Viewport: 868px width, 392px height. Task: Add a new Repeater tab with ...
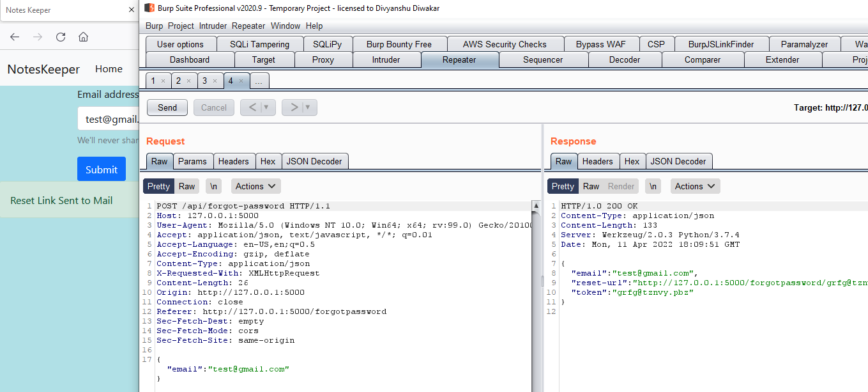(x=259, y=81)
